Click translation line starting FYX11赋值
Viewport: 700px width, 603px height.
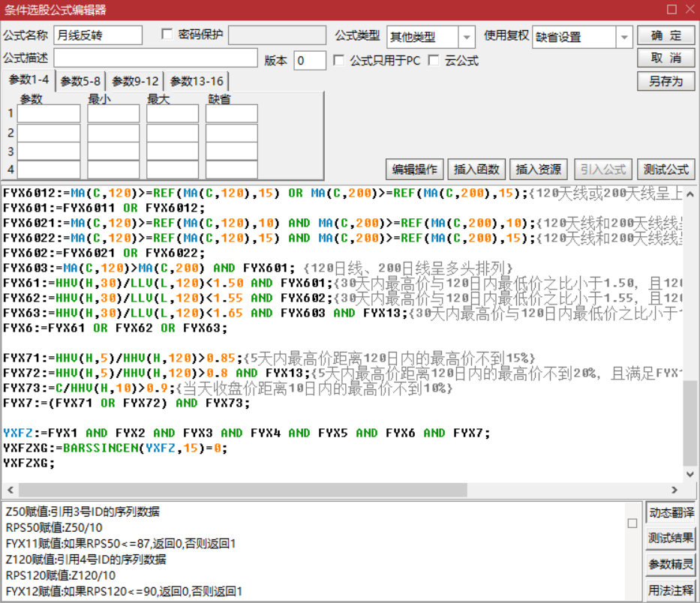(121, 544)
